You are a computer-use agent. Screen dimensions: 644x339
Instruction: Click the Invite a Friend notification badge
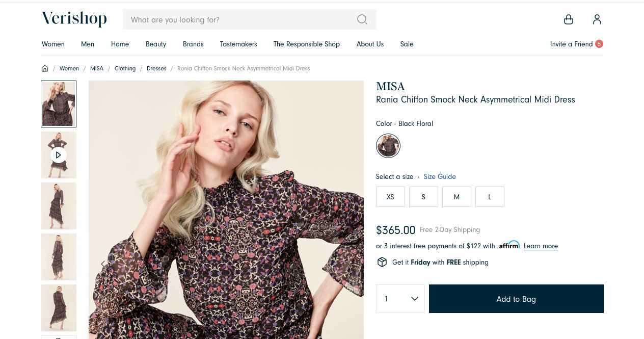(599, 44)
